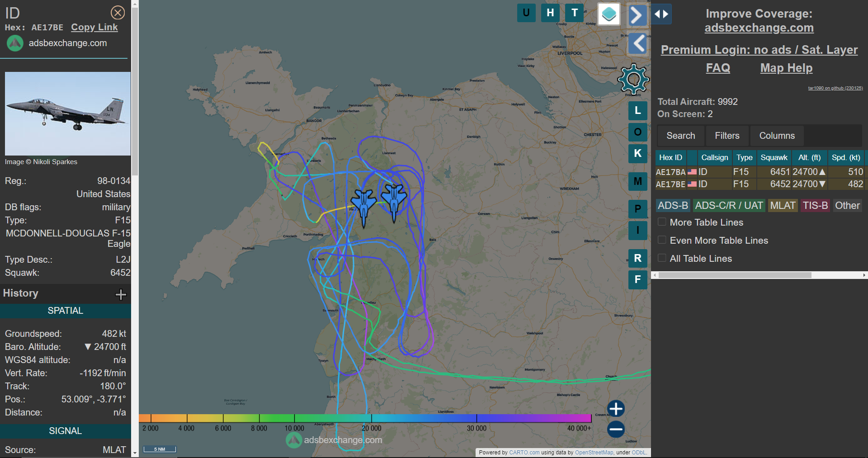Viewport: 868px width, 458px height.
Task: Open the ODbL license link
Action: [x=639, y=453]
